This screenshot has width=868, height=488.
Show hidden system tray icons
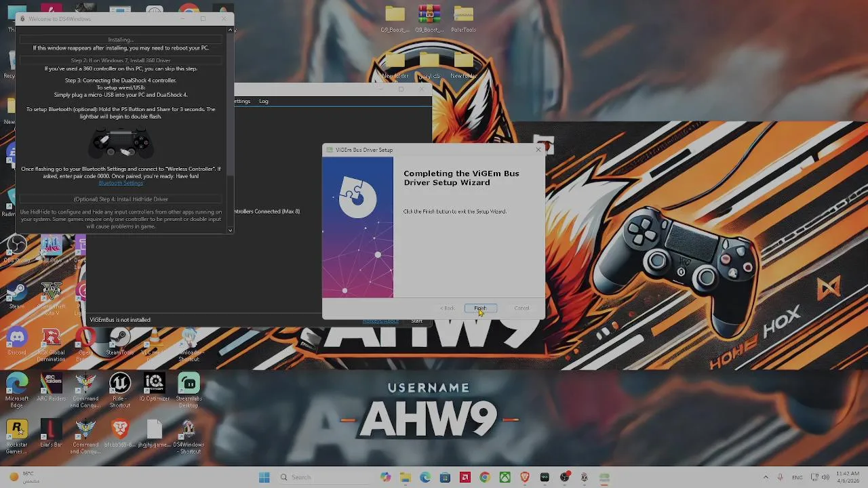[766, 477]
